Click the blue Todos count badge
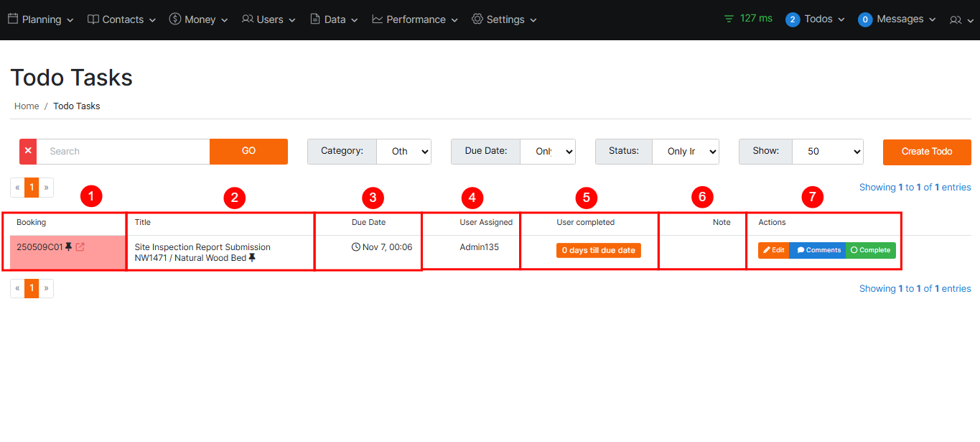This screenshot has width=980, height=442. (792, 19)
